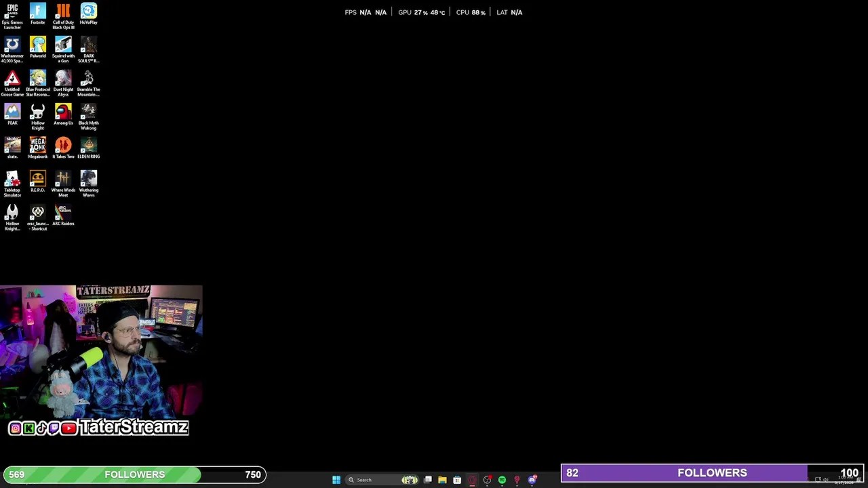Open File Explorer from the taskbar

click(442, 480)
